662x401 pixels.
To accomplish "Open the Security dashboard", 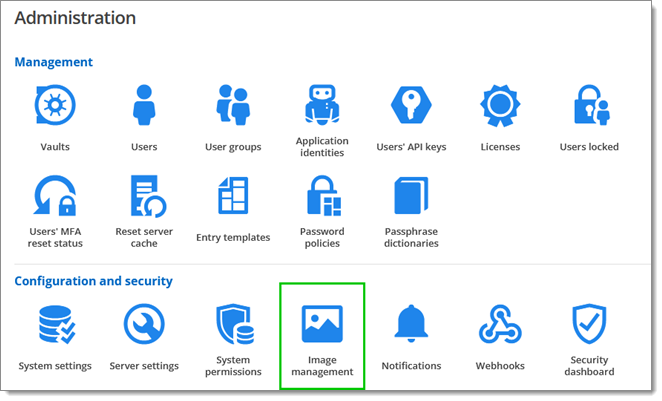I will [x=589, y=325].
